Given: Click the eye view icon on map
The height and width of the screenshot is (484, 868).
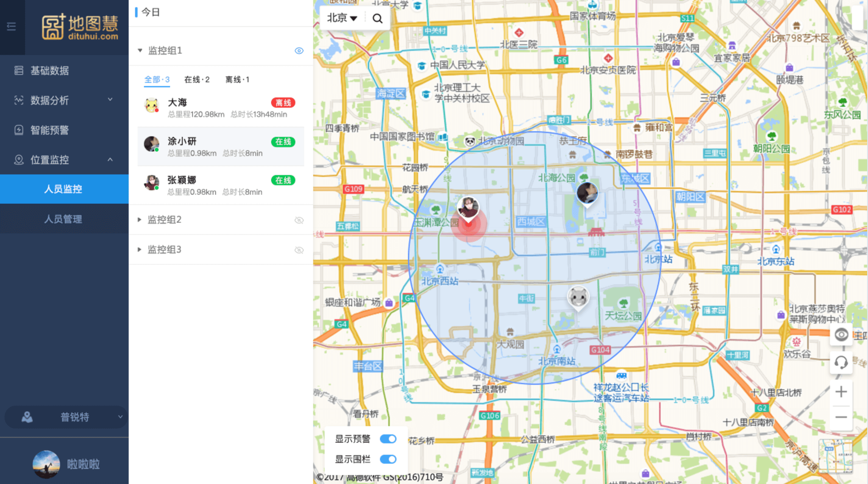Looking at the screenshot, I should point(841,335).
